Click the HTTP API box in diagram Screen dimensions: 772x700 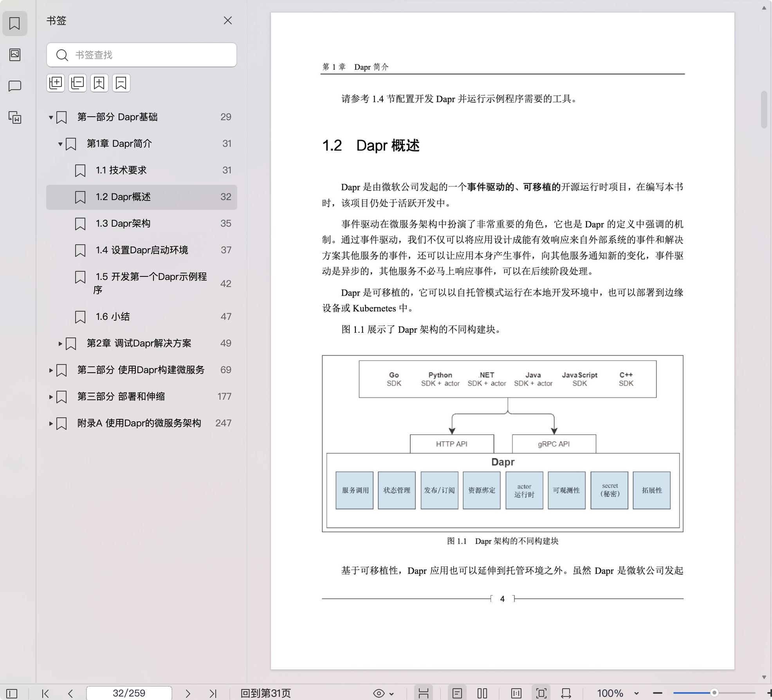coord(452,444)
